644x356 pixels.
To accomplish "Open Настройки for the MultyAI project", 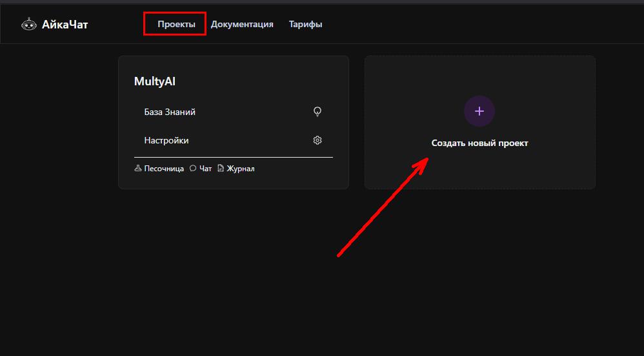I will click(x=166, y=140).
